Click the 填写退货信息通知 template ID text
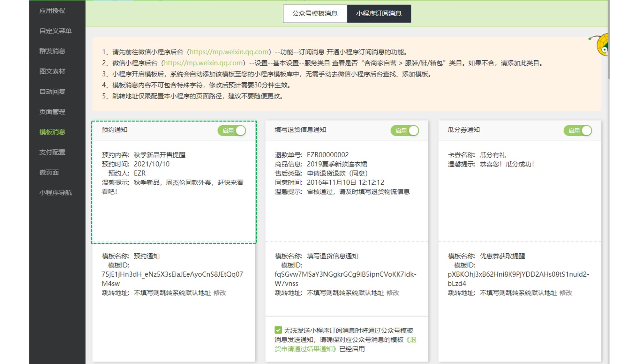The image size is (639, 364). pos(345,279)
